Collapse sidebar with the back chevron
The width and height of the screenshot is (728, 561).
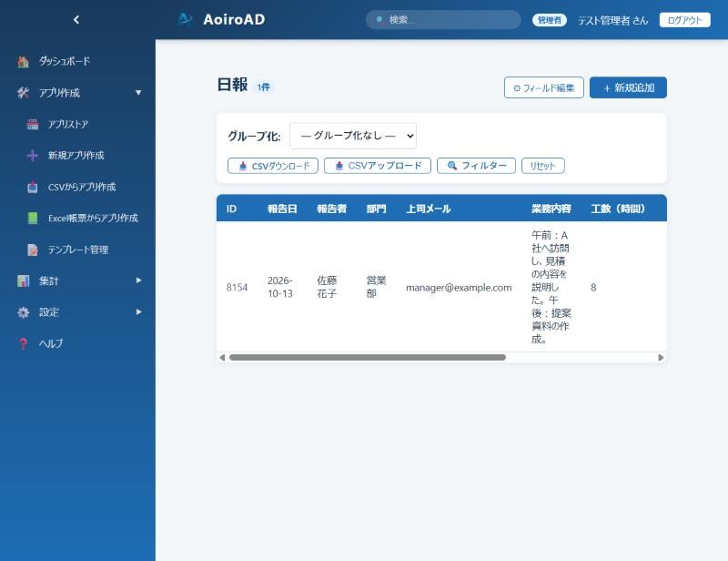pyautogui.click(x=76, y=19)
